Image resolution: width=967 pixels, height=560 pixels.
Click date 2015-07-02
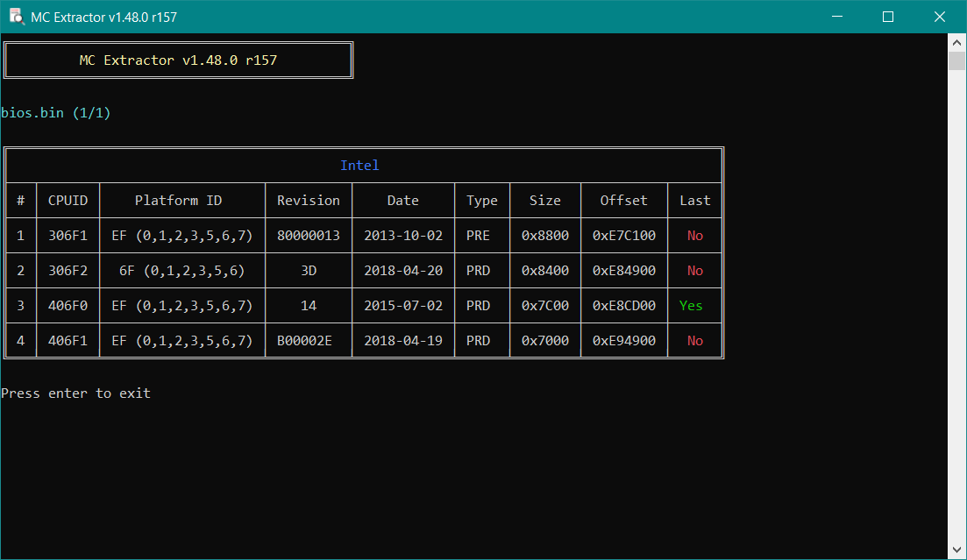(x=403, y=306)
